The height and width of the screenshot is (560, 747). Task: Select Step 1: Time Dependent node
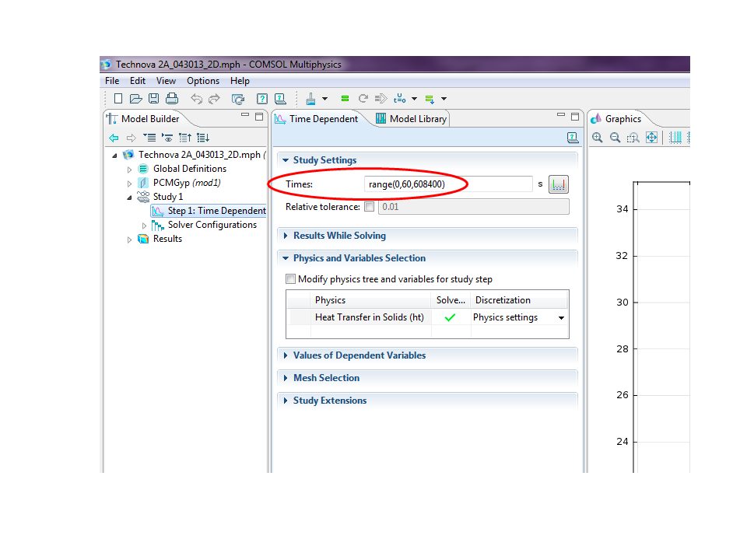click(216, 211)
